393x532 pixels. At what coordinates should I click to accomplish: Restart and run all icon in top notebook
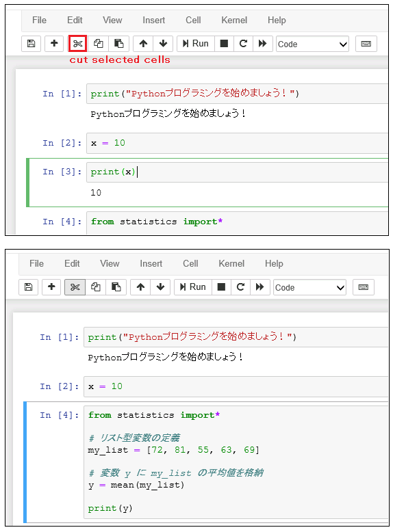point(262,44)
